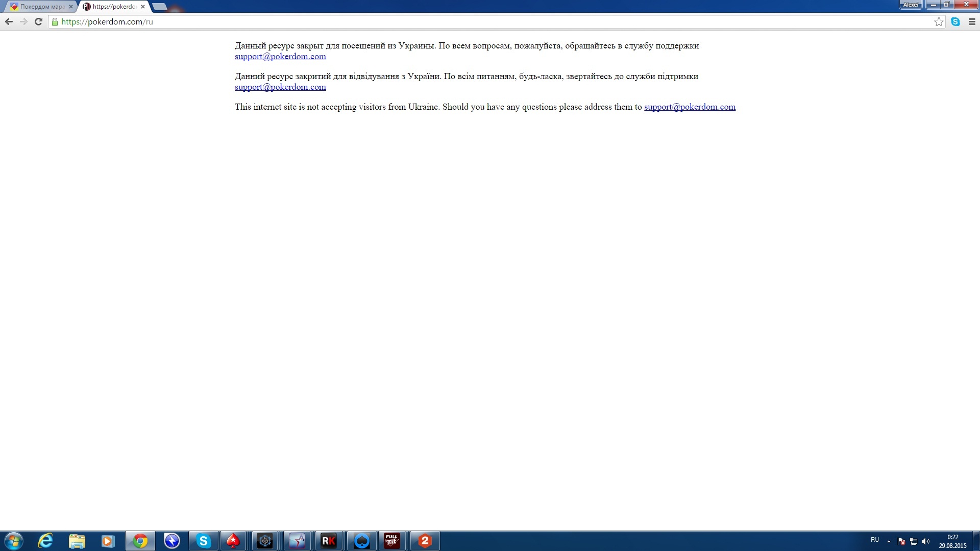
Task: Select the https://pokerdom tab
Action: click(x=113, y=7)
